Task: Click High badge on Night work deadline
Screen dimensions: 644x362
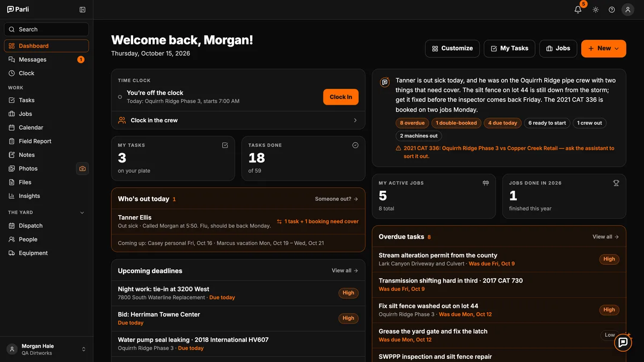Action: coord(348,293)
